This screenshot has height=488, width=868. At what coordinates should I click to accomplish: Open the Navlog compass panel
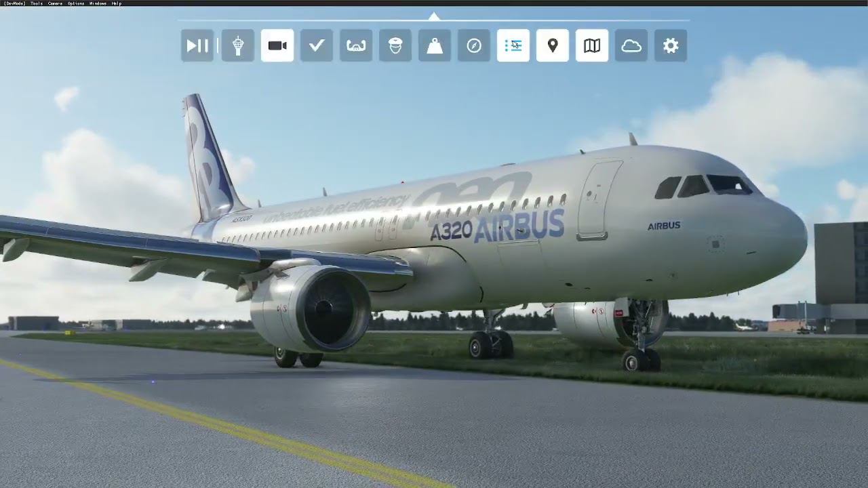tap(474, 45)
